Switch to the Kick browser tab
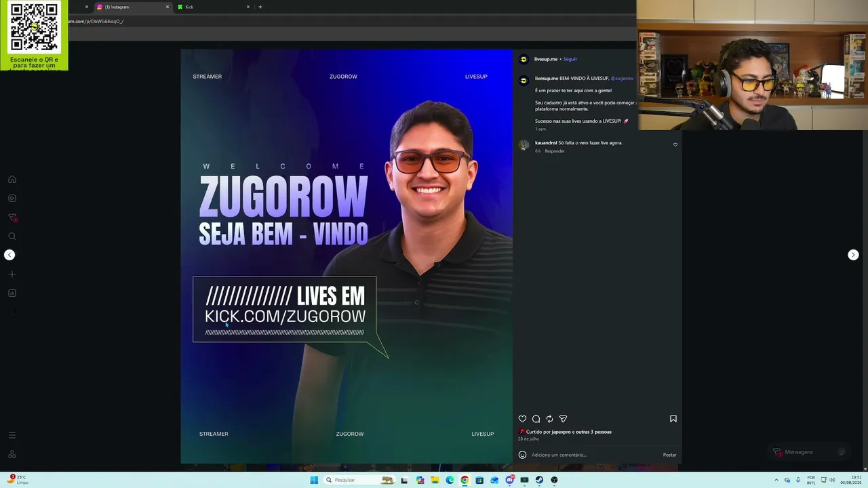This screenshot has height=488, width=868. (x=214, y=7)
